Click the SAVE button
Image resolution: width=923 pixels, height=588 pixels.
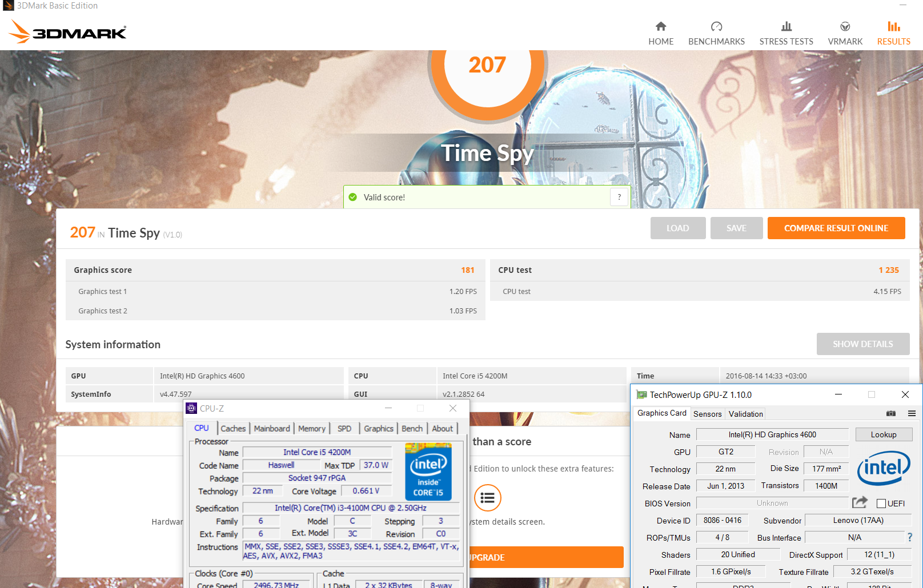pyautogui.click(x=736, y=228)
